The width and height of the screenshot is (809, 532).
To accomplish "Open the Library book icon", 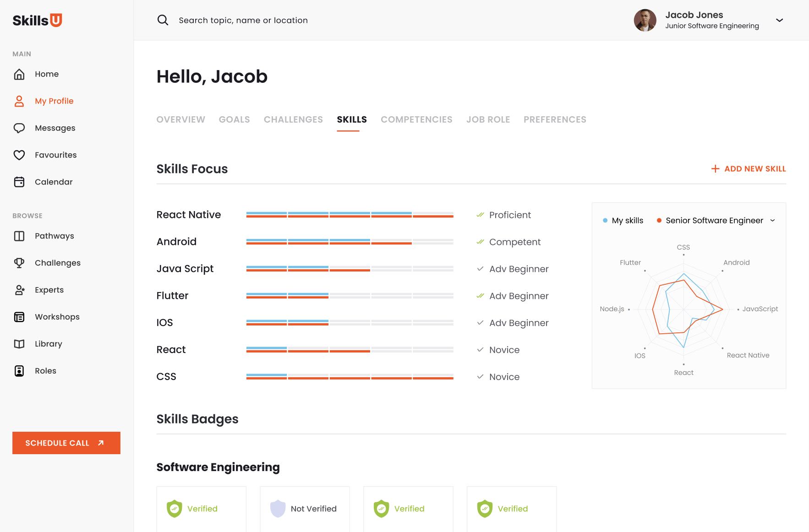I will [x=19, y=344].
